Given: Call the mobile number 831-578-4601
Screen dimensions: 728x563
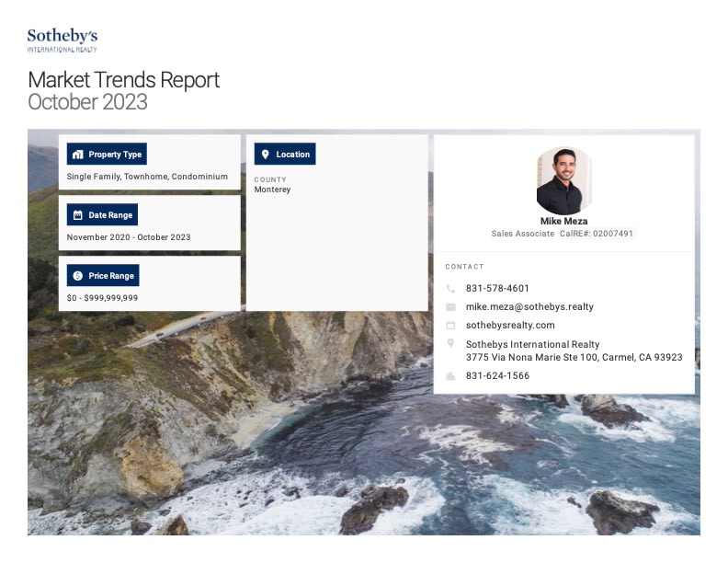Looking at the screenshot, I should click(x=497, y=289).
